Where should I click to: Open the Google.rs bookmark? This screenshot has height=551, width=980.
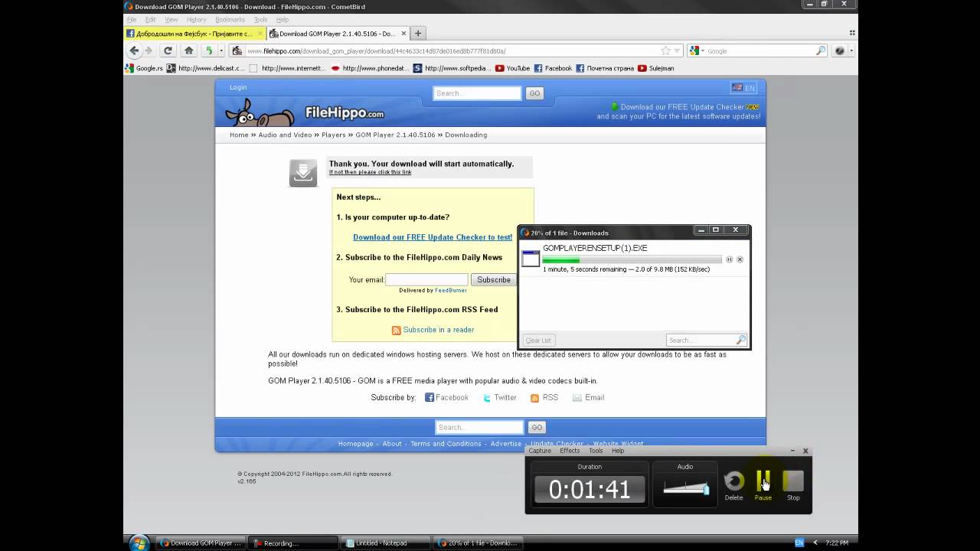[x=144, y=68]
